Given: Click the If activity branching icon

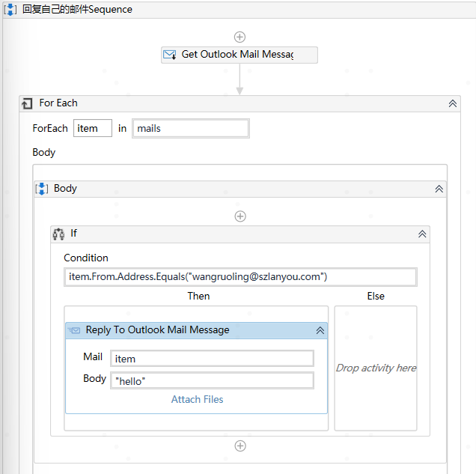Looking at the screenshot, I should [58, 234].
